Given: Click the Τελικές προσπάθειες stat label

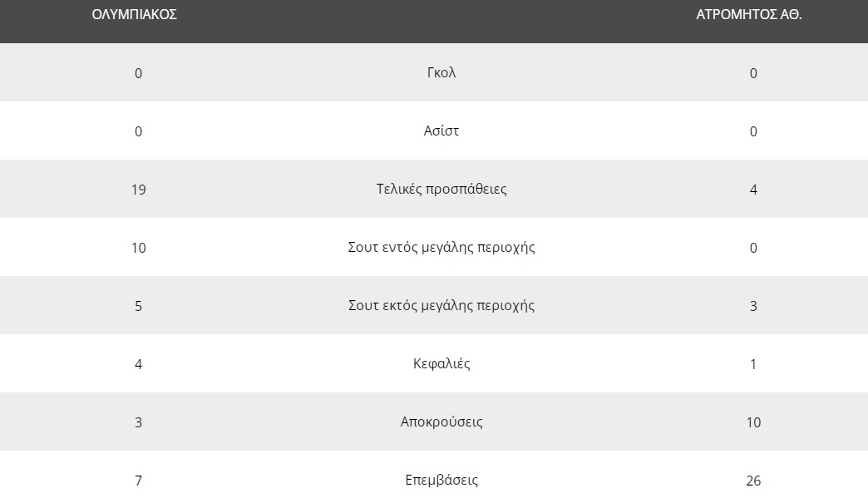Looking at the screenshot, I should 441,189.
